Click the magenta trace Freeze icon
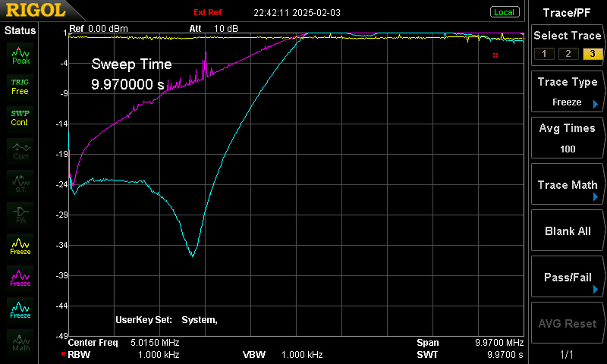 point(20,279)
